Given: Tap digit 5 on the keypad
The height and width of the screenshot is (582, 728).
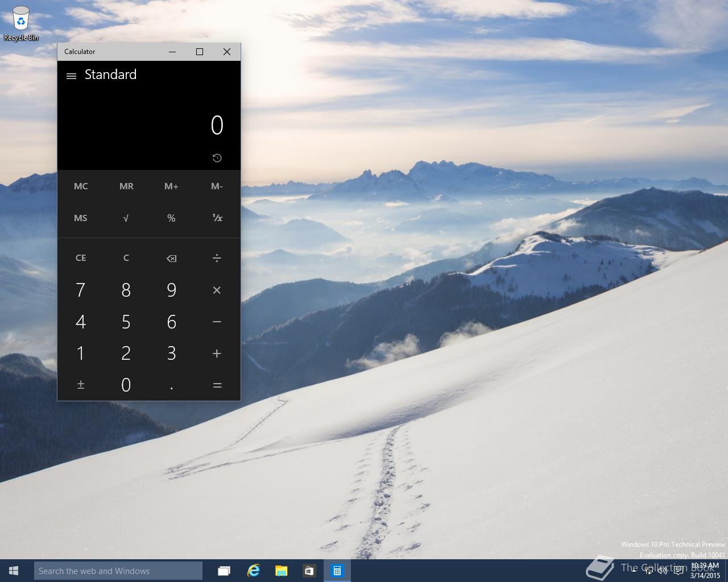Looking at the screenshot, I should coord(126,322).
